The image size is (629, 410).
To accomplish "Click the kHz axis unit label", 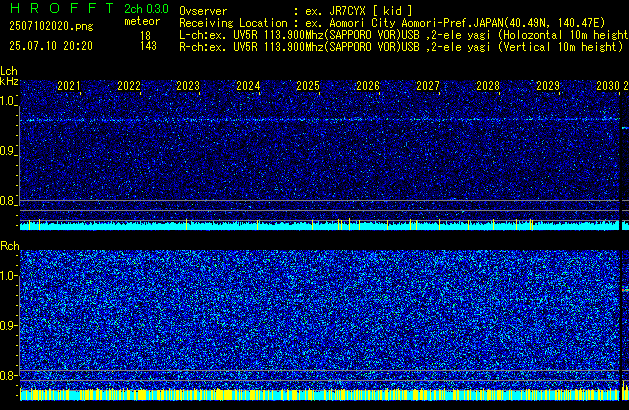I will click(x=9, y=81).
